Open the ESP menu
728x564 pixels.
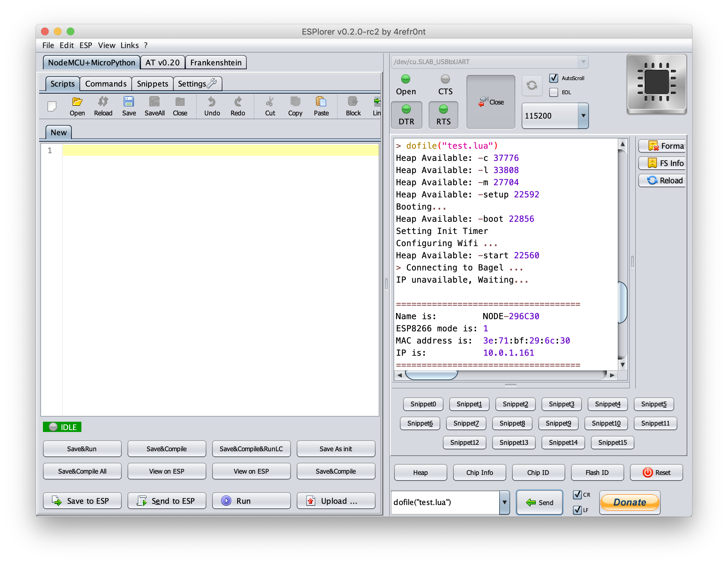(86, 45)
